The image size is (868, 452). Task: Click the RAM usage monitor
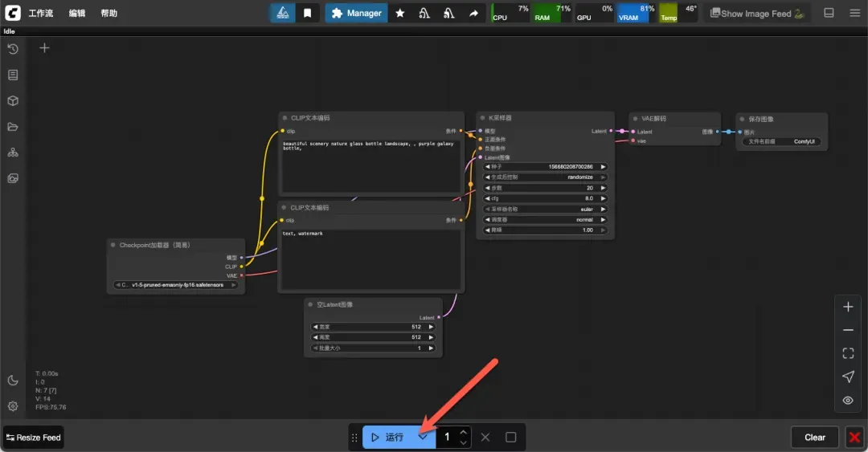point(552,13)
